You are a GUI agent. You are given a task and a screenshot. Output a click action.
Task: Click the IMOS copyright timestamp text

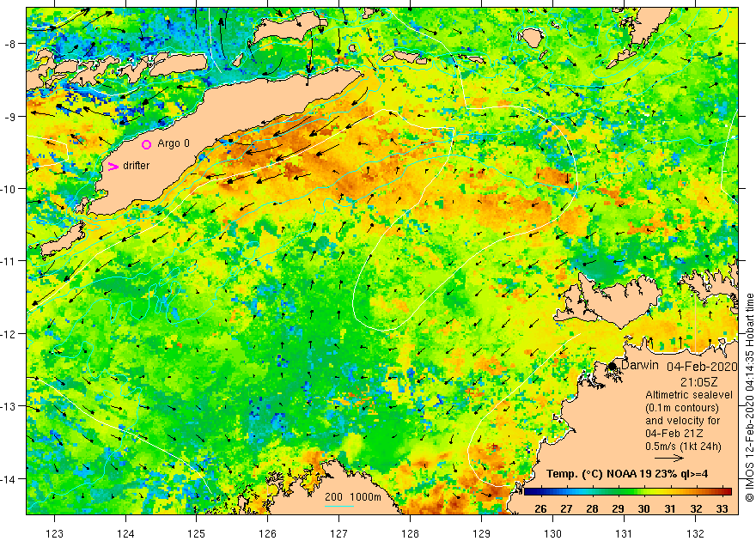tap(749, 398)
